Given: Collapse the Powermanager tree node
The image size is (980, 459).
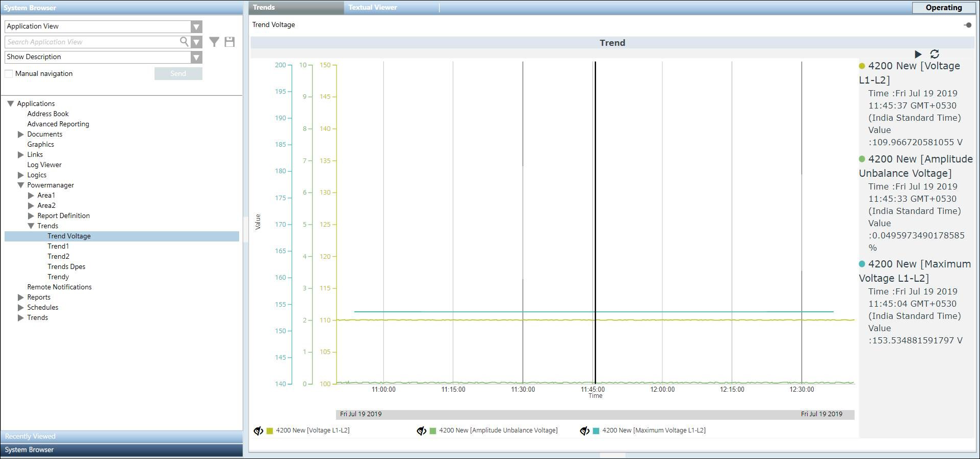Looking at the screenshot, I should 21,185.
